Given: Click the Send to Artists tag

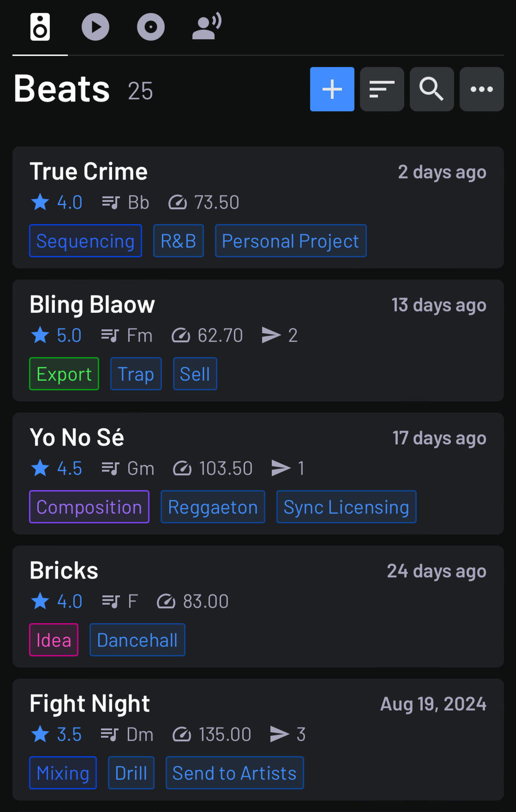Looking at the screenshot, I should (235, 773).
